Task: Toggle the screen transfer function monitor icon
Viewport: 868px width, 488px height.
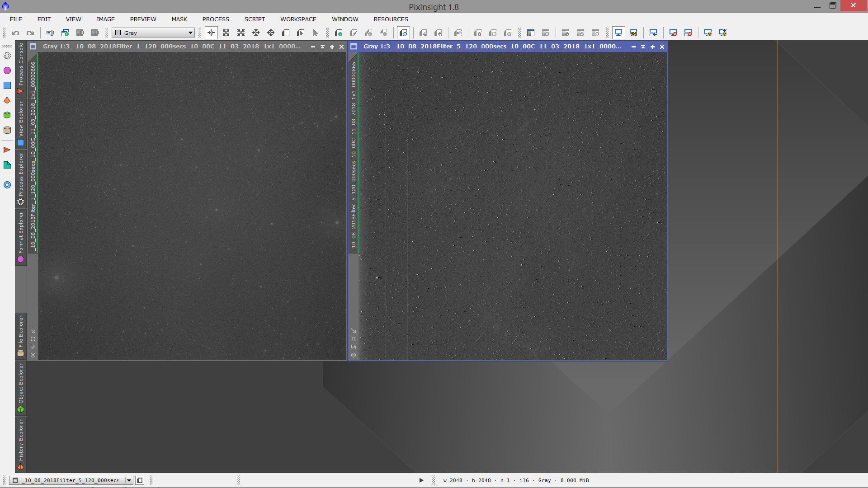Action: pos(618,33)
